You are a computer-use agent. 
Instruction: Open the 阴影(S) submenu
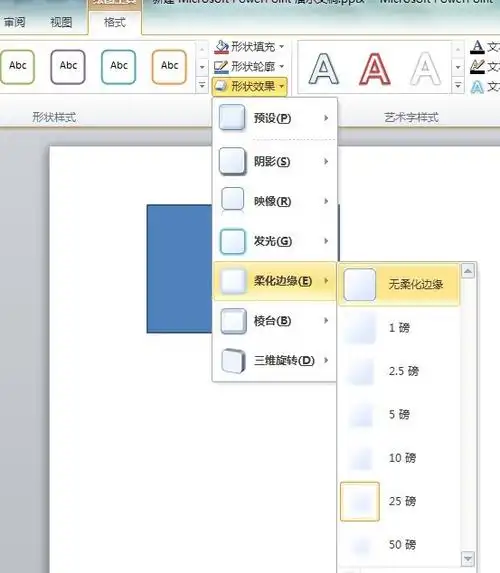click(274, 161)
